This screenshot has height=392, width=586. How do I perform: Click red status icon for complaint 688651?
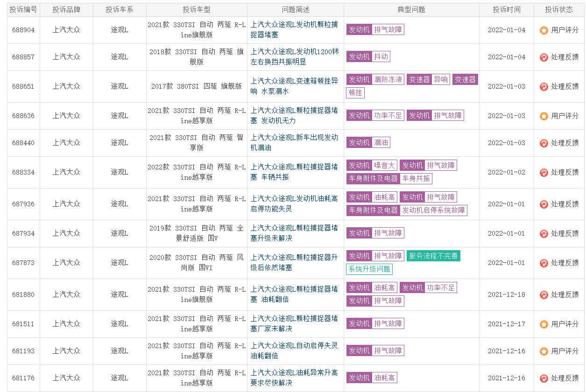544,86
